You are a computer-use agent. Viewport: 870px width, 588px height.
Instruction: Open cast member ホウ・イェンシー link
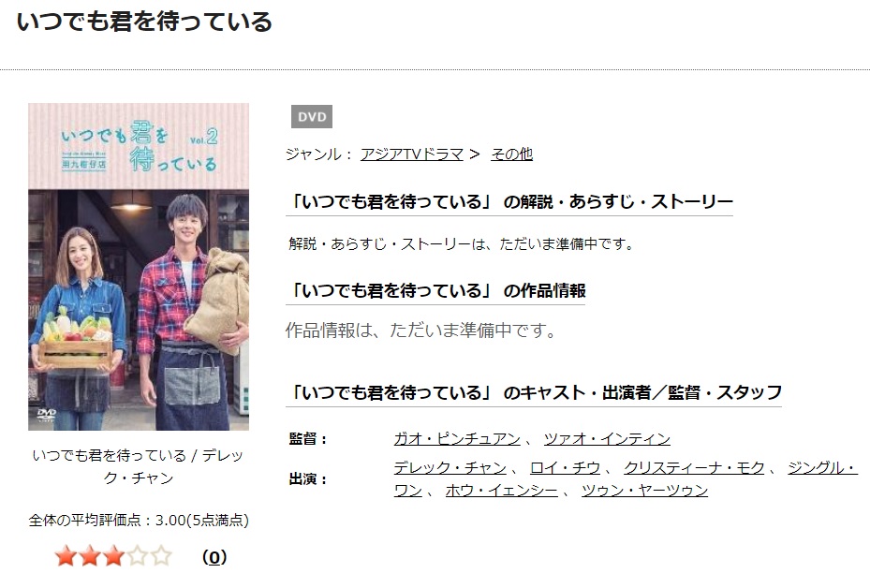click(502, 491)
